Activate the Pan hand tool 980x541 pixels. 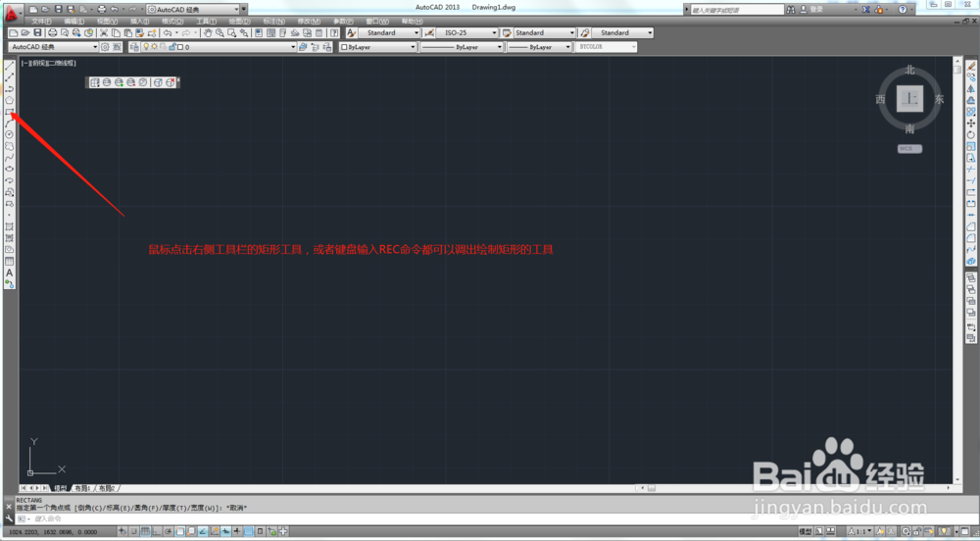208,32
